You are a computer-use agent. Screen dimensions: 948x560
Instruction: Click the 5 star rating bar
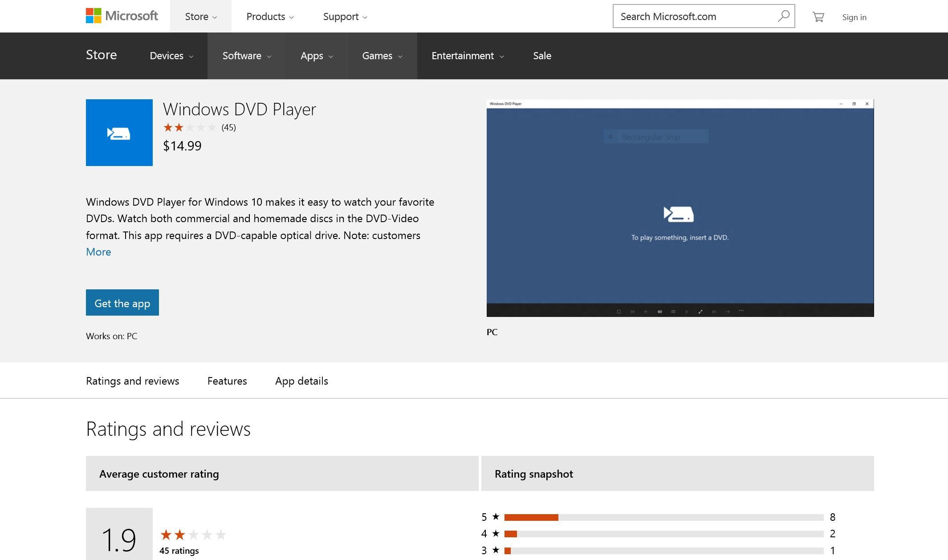click(x=663, y=517)
